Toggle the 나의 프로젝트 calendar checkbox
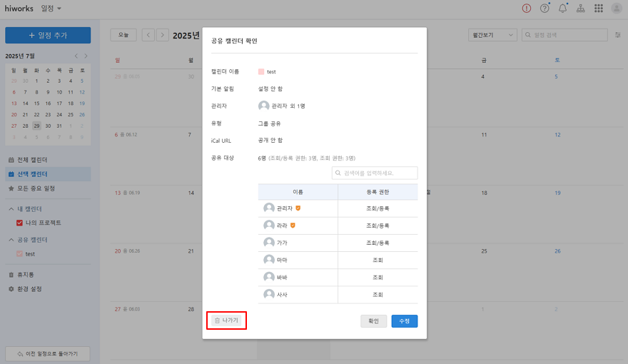This screenshot has height=364, width=628. coord(20,223)
